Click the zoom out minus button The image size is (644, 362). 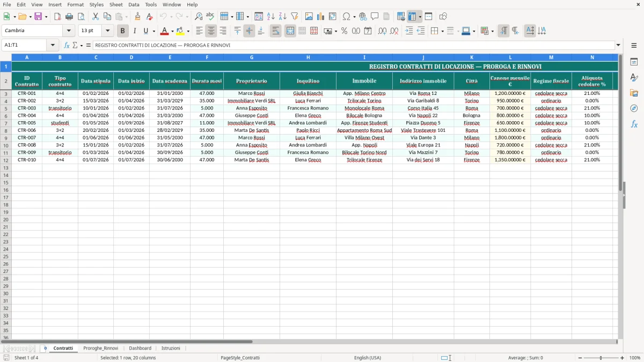[x=581, y=358]
